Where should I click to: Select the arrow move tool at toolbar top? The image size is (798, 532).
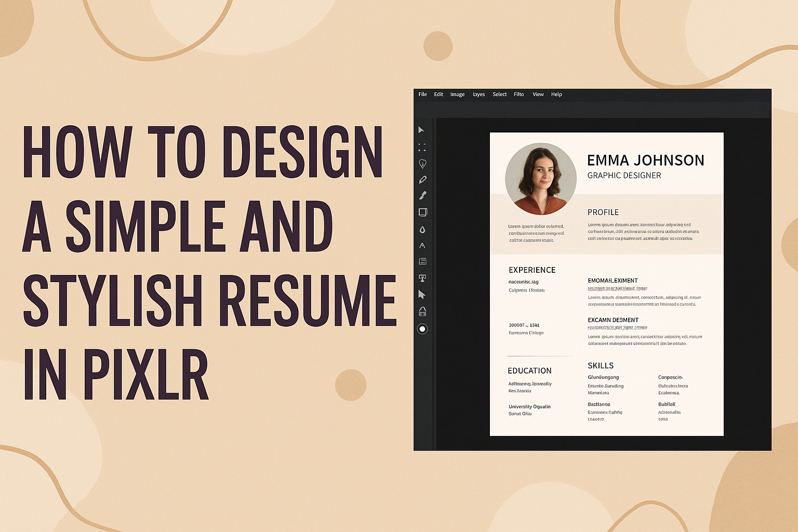421,130
